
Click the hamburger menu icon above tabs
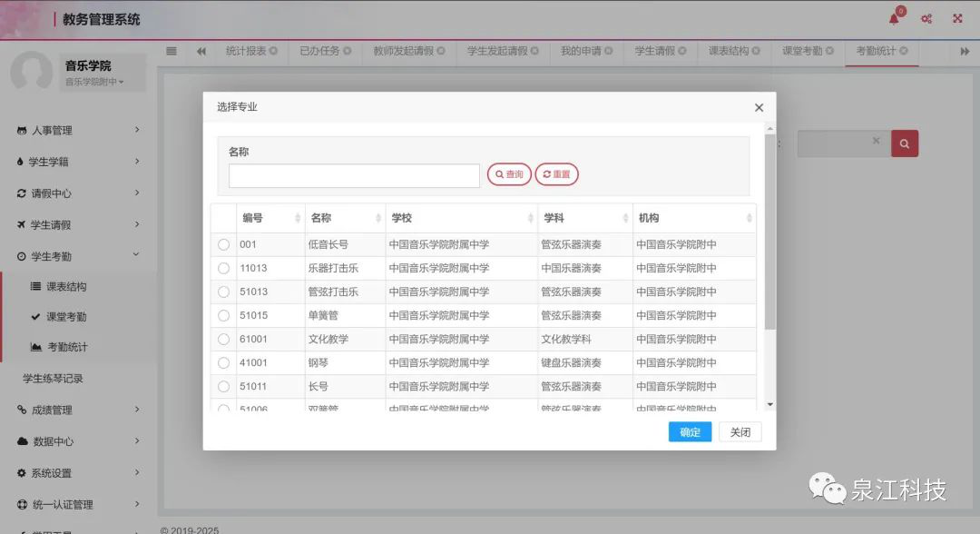pyautogui.click(x=171, y=52)
